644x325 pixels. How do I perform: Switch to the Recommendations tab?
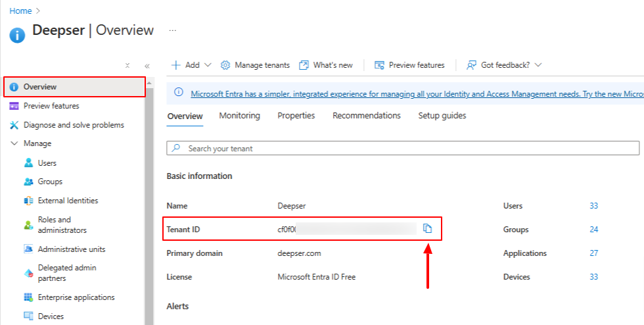367,116
